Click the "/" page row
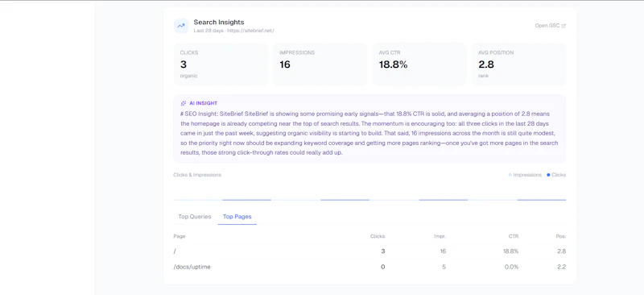This screenshot has width=644, height=295. 369,251
